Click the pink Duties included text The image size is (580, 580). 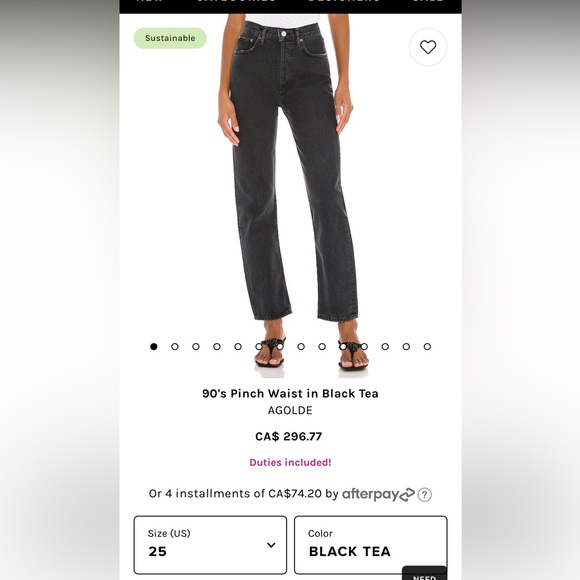290,462
